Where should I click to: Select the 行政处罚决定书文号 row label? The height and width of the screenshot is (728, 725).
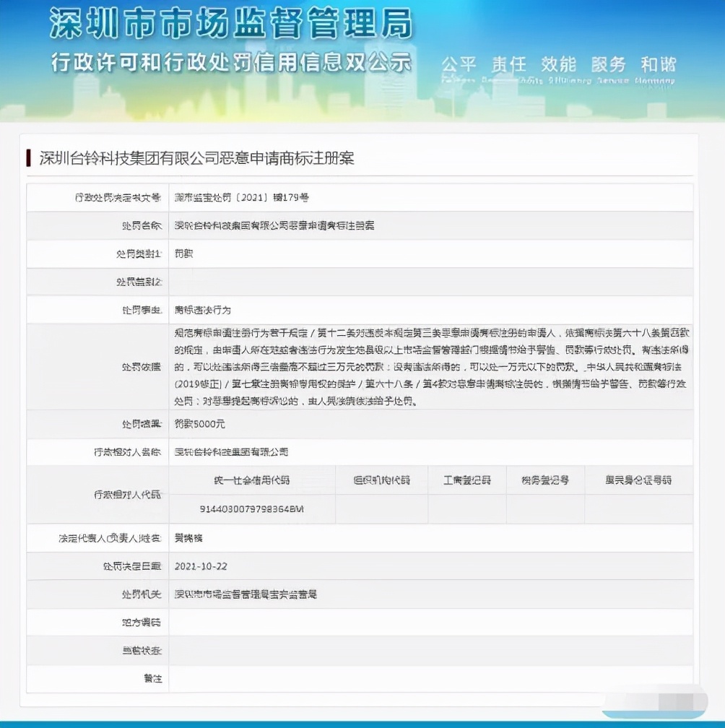click(x=118, y=198)
